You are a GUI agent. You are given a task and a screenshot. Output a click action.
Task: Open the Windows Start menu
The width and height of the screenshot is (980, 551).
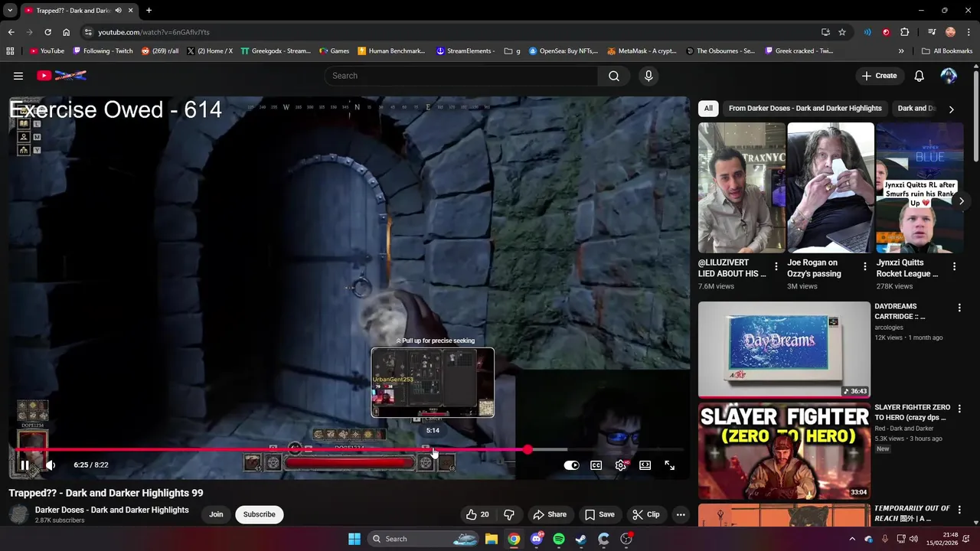(354, 539)
